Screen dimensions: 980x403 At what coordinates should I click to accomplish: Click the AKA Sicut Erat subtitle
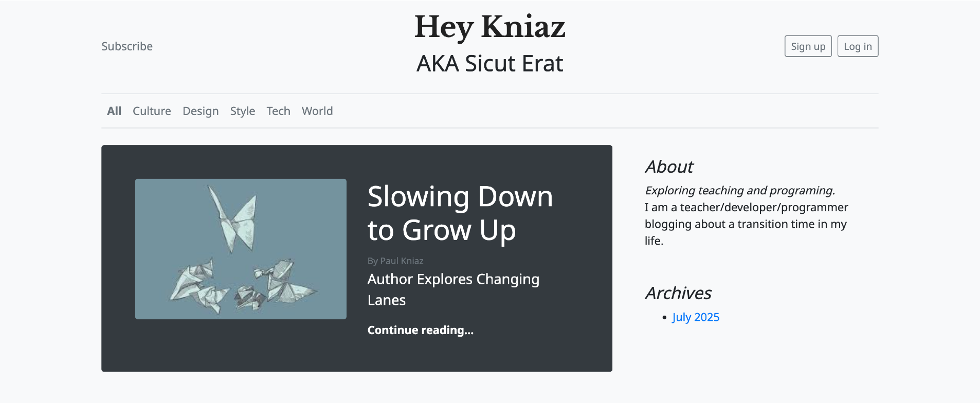489,64
